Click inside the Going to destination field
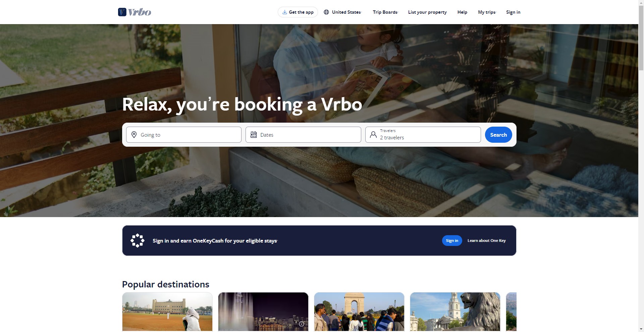 click(184, 135)
